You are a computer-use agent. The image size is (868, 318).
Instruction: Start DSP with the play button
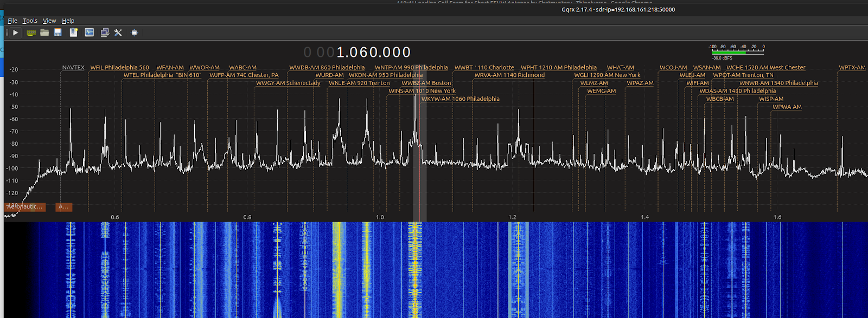coord(15,33)
